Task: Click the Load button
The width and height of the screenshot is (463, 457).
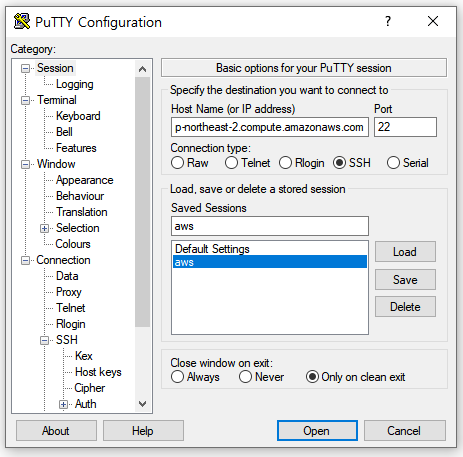Action: tap(405, 252)
